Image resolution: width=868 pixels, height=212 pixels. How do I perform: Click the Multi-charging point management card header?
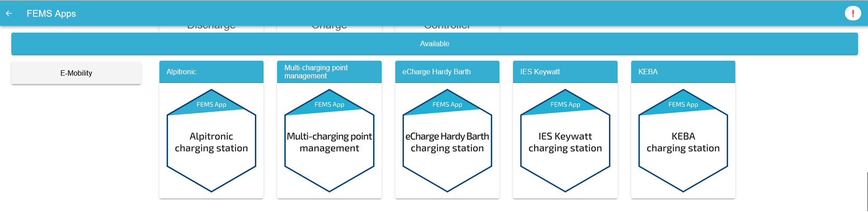click(x=329, y=72)
